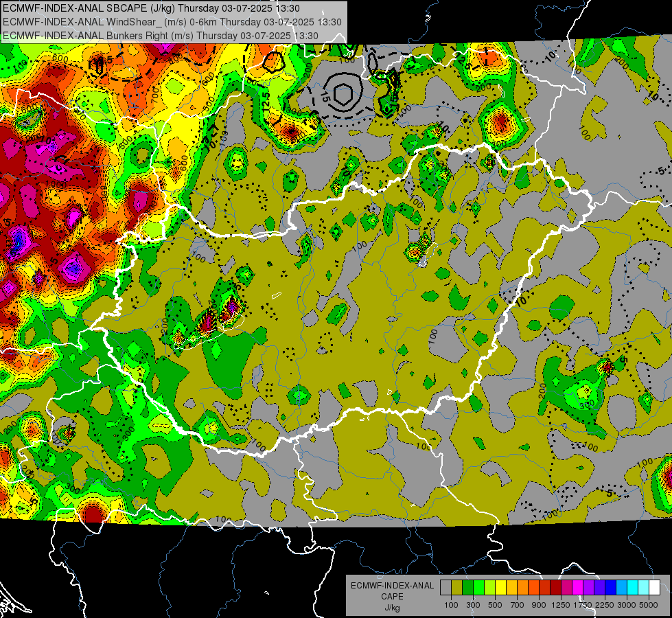Click the 100 value under legend bar
The height and width of the screenshot is (618, 672).
coord(451,605)
